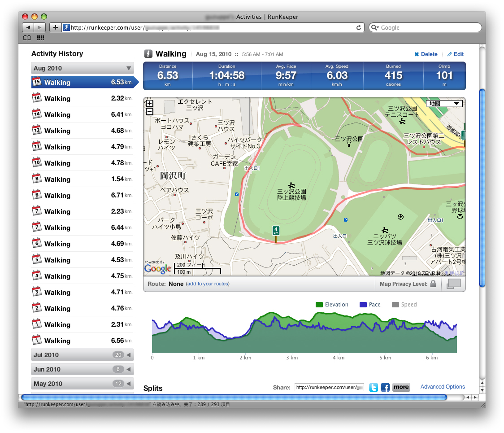
Task: Click the browser reload icon
Action: pos(359,27)
